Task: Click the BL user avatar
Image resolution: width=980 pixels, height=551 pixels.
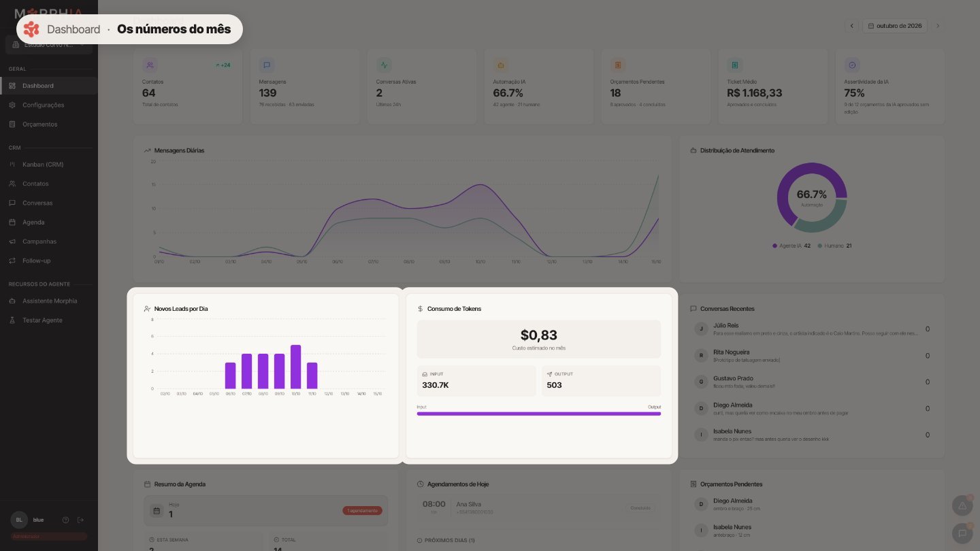Action: 19,520
